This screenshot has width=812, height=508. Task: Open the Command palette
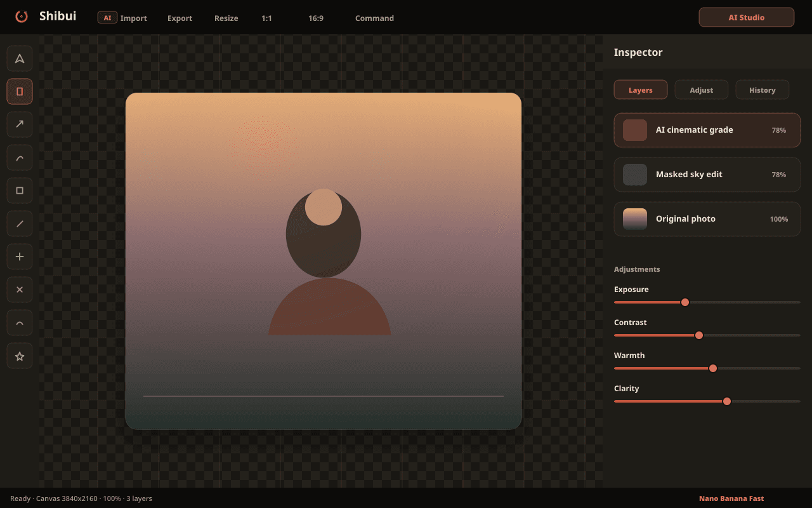pyautogui.click(x=374, y=18)
